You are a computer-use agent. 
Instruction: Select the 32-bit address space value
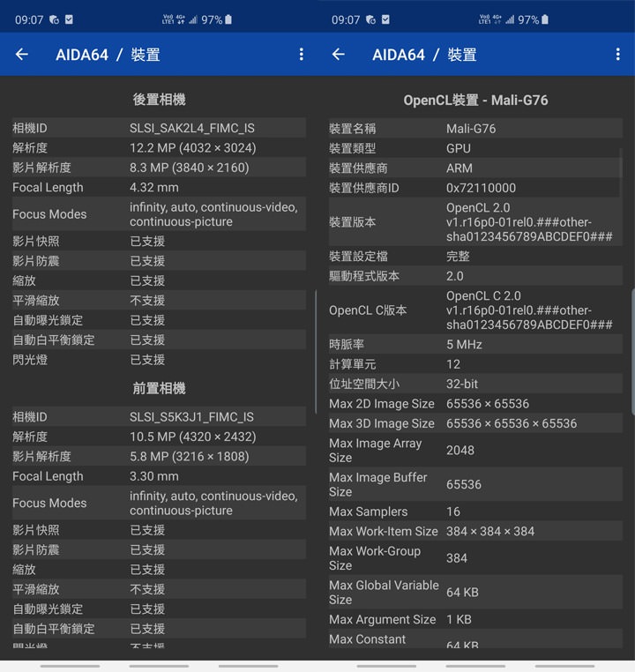pos(462,384)
